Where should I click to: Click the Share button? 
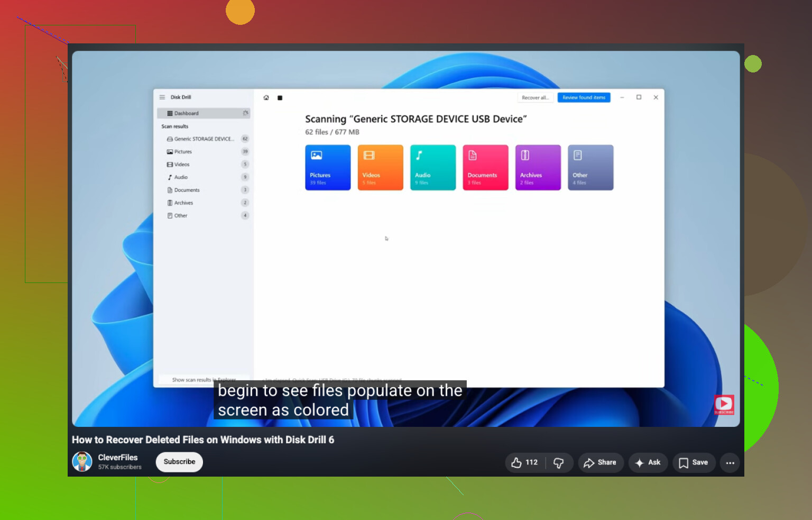(x=601, y=462)
